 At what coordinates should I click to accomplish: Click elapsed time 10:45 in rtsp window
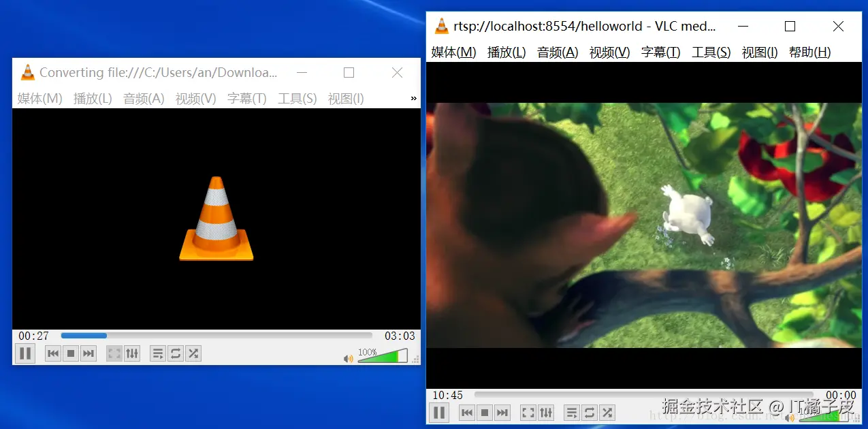coord(448,395)
